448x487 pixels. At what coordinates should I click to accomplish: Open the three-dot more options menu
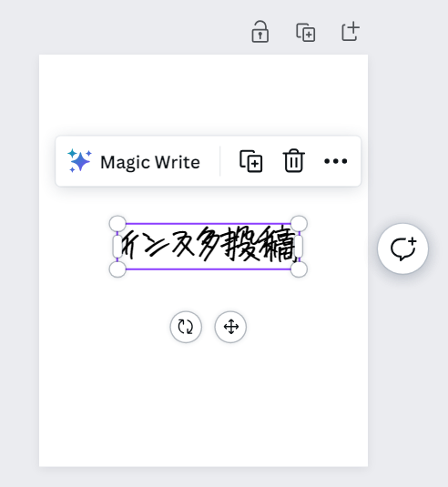click(335, 161)
